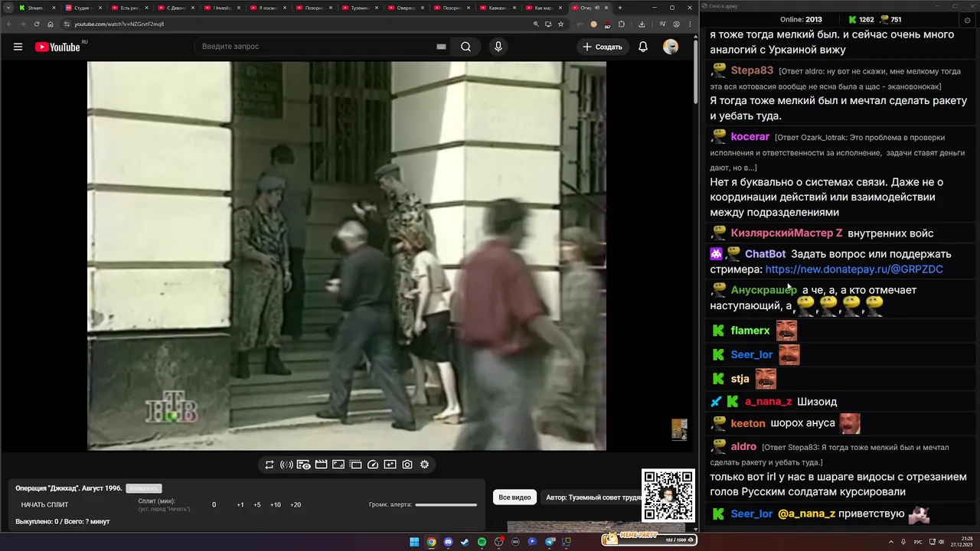Open the YouTube hamburger guide menu
The image size is (980, 551).
(18, 47)
